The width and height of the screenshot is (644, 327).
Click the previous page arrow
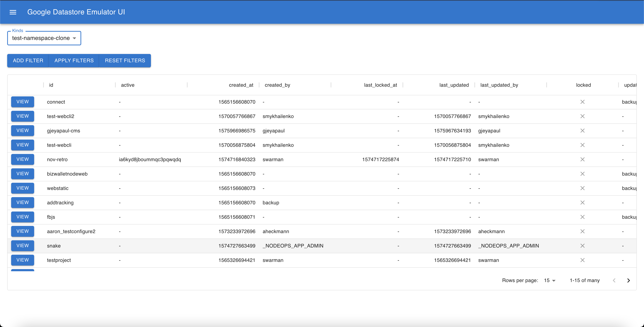click(614, 280)
